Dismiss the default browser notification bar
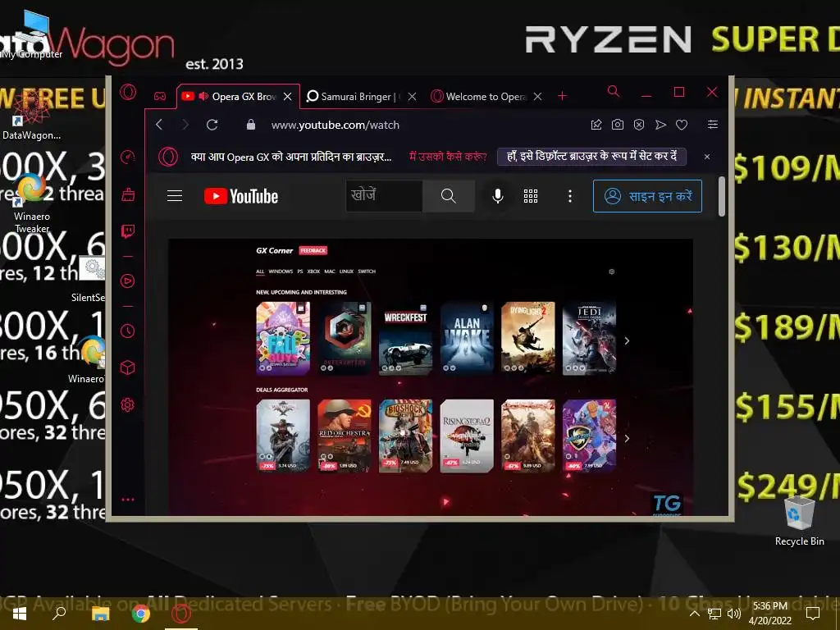Screen dimensions: 840x630 [x=707, y=157]
